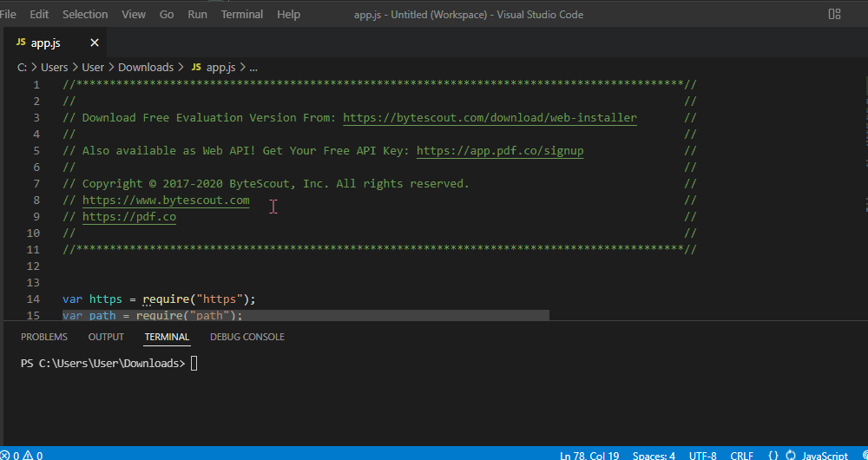Image resolution: width=868 pixels, height=460 pixels.
Task: Select the TERMINAL panel tab
Action: point(168,337)
